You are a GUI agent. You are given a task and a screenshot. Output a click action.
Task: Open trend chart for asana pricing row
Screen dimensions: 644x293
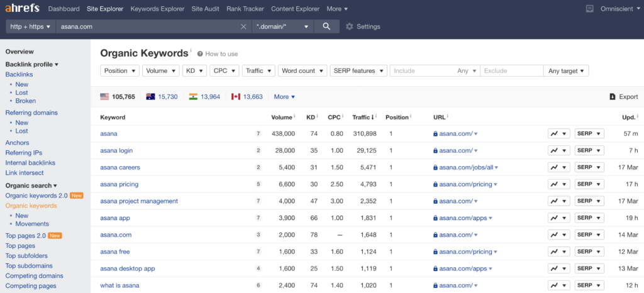558,184
